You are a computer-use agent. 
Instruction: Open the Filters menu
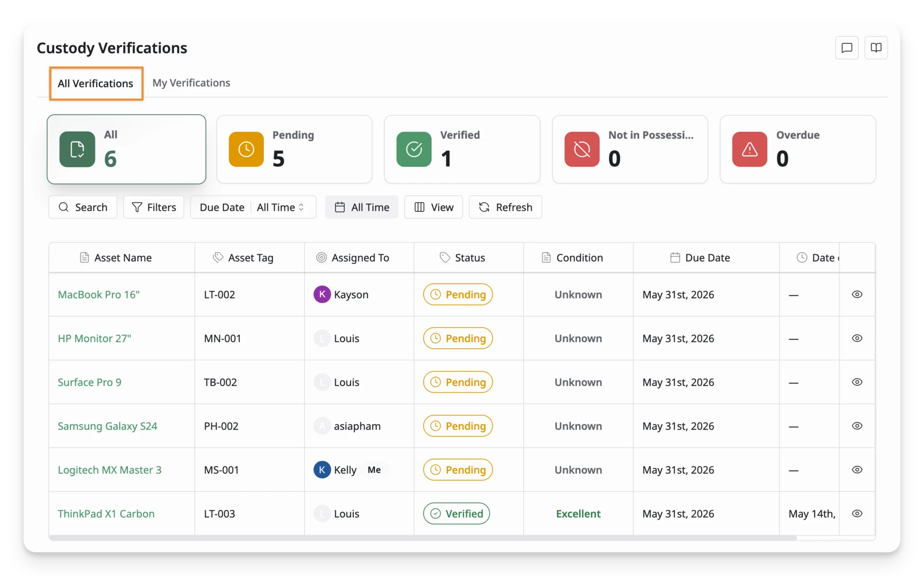coord(154,207)
